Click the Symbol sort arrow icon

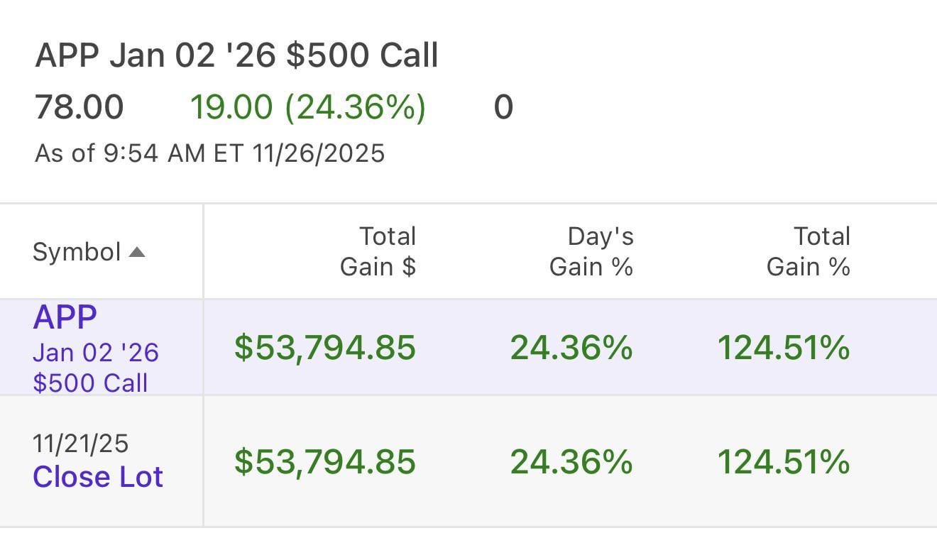tap(137, 252)
